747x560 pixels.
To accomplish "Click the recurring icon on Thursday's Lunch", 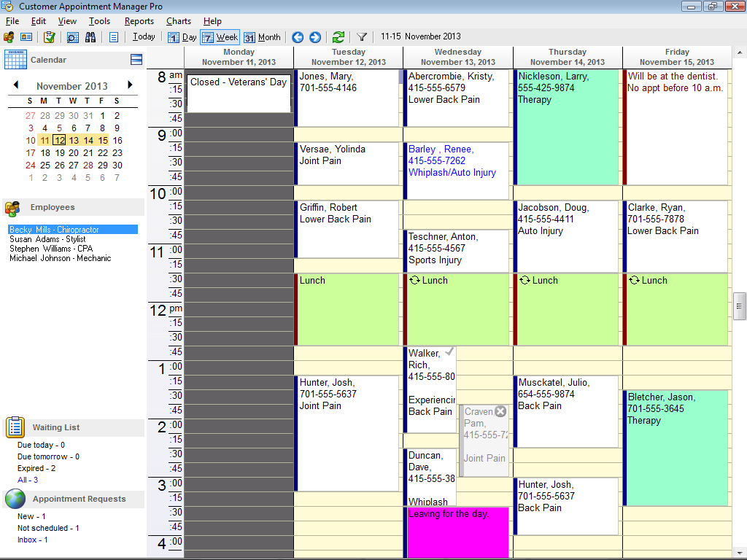I will pos(525,280).
